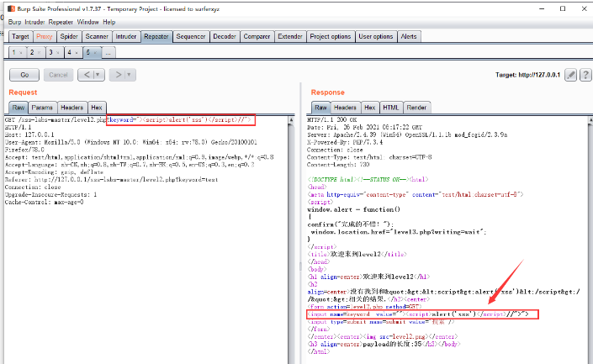Switch to the Intruder tool tab
The image size is (593, 364).
pos(126,36)
